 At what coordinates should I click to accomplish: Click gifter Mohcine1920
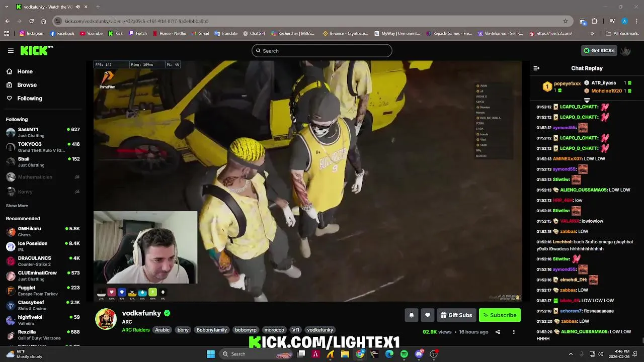(606, 91)
